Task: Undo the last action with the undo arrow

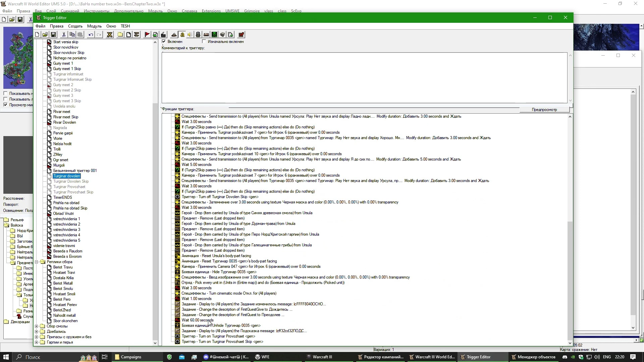Action: coord(91,35)
